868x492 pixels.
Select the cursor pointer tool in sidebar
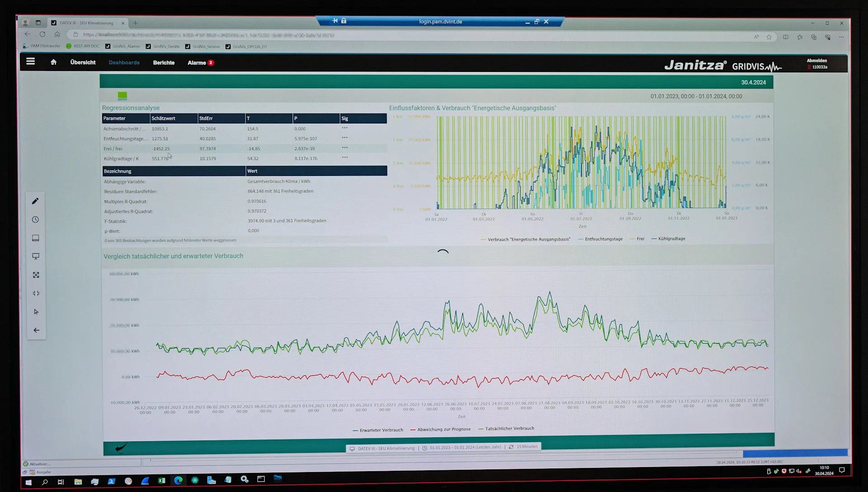tap(36, 312)
